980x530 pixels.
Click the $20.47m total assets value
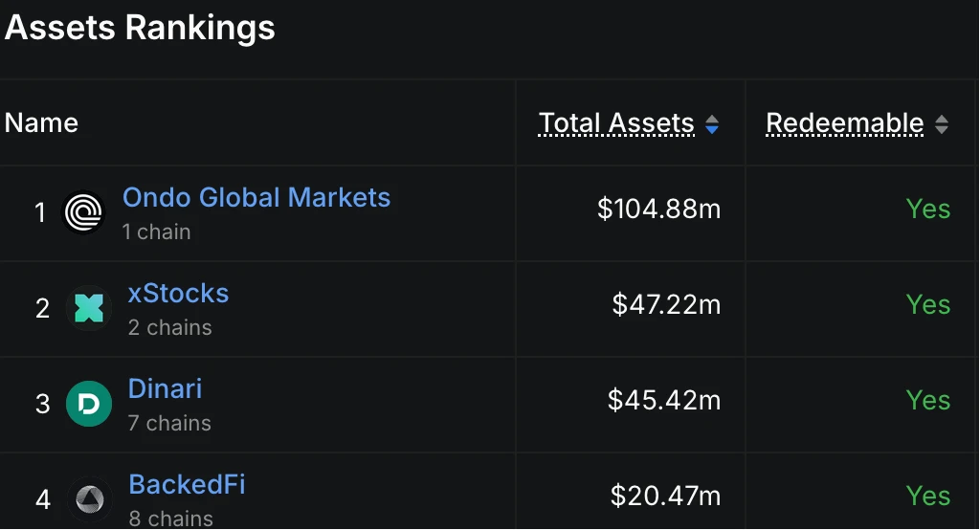665,497
